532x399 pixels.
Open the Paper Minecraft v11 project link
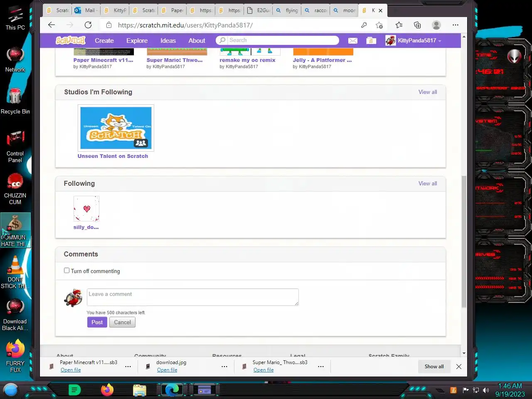point(103,60)
